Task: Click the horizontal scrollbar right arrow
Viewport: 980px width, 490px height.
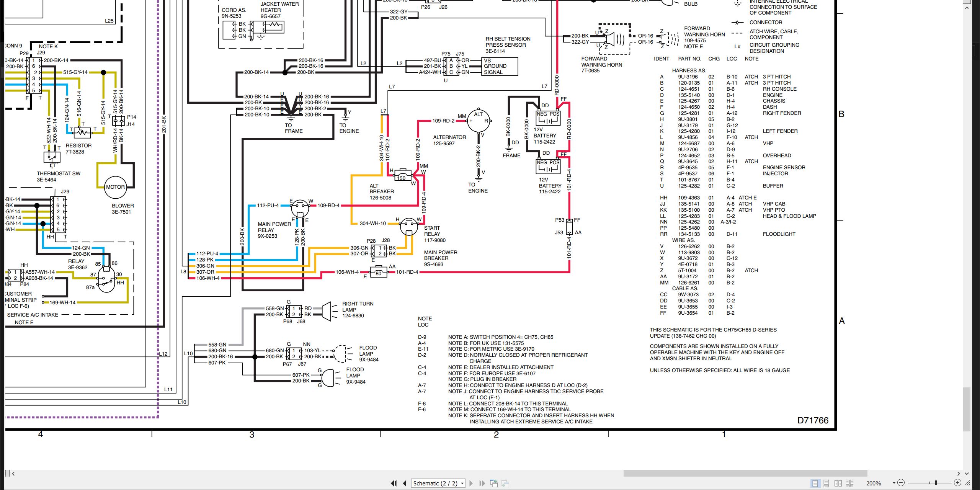Action: 959,474
